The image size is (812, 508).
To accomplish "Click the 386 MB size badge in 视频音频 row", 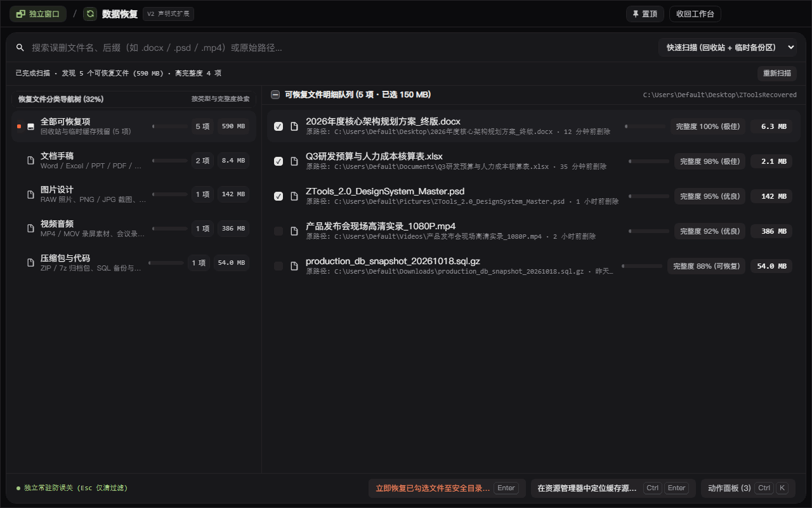I will click(233, 229).
